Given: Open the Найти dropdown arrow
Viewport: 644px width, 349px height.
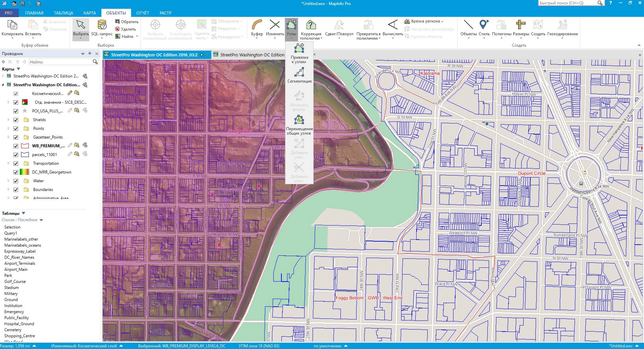Looking at the screenshot, I should (137, 36).
